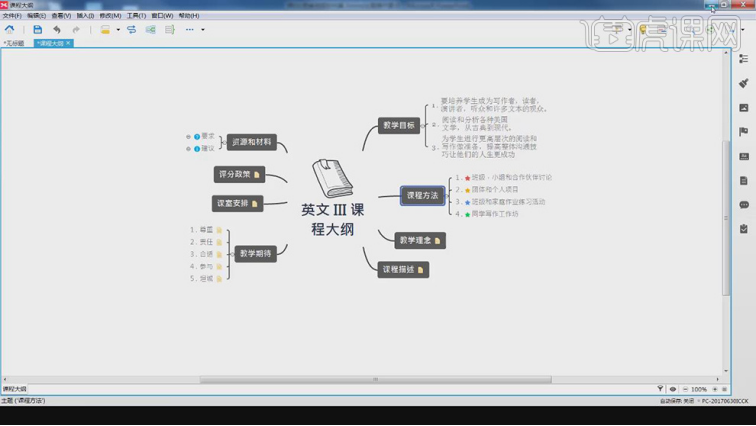Expand the 要求 subtopic toggle

[x=189, y=136]
